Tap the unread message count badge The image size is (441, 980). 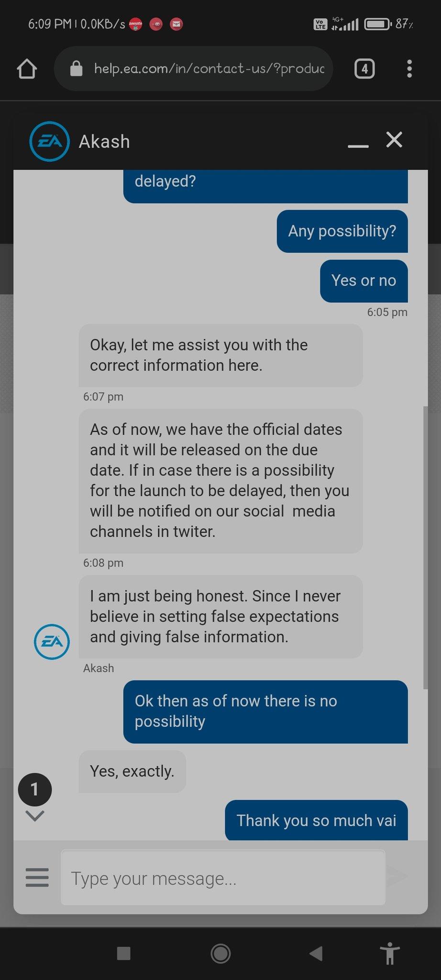pyautogui.click(x=35, y=790)
